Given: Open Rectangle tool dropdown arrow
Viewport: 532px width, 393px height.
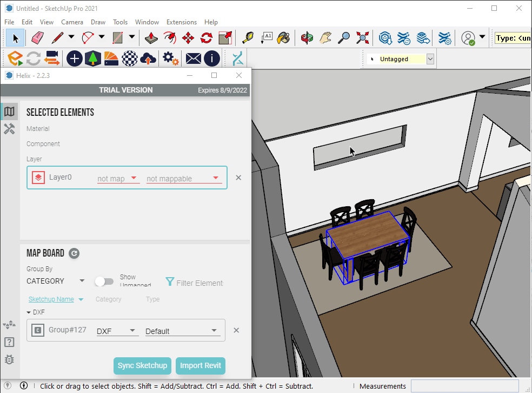Looking at the screenshot, I should (132, 37).
